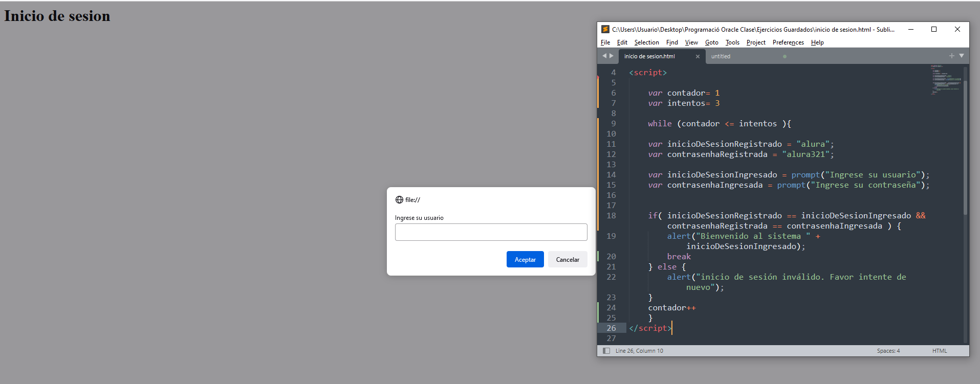Open the HTML syntax selector in status bar
The height and width of the screenshot is (384, 980).
point(940,351)
